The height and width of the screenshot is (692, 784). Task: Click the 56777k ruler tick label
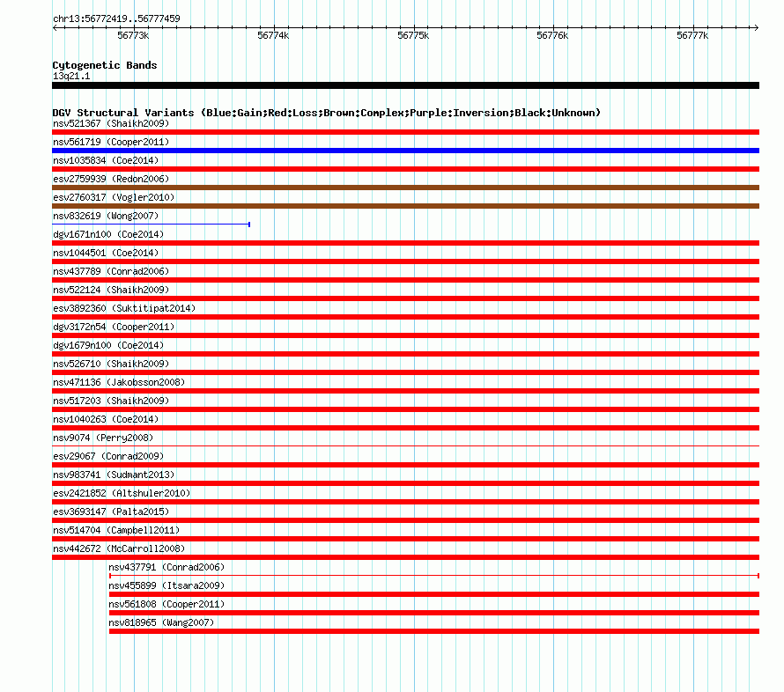[692, 35]
